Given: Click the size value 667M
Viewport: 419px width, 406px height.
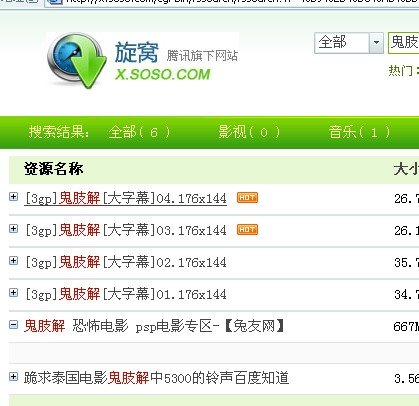Looking at the screenshot, I should click(x=406, y=326).
